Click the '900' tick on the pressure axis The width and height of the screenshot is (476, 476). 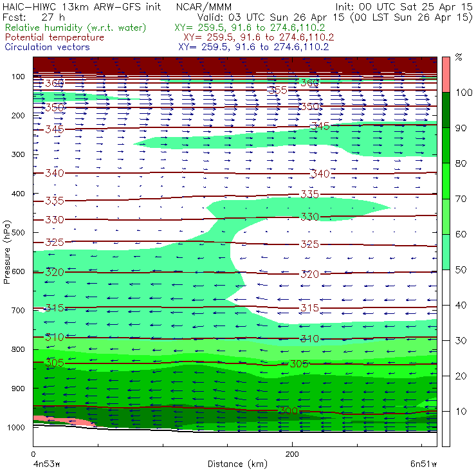coord(18,389)
